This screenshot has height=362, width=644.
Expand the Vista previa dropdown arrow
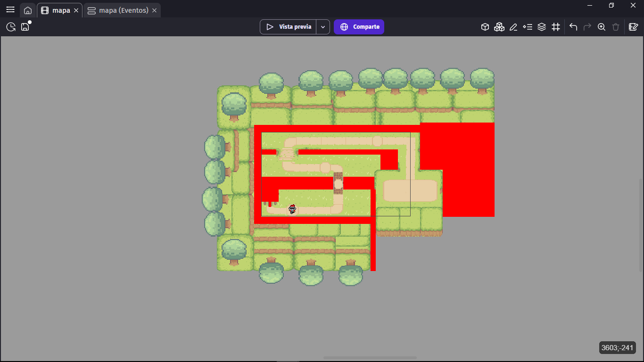[323, 27]
